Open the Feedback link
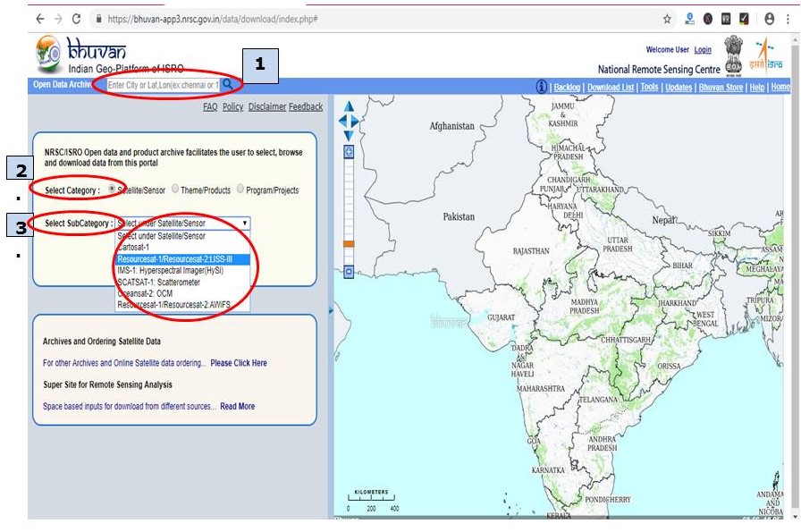This screenshot has height=532, width=801. point(306,106)
